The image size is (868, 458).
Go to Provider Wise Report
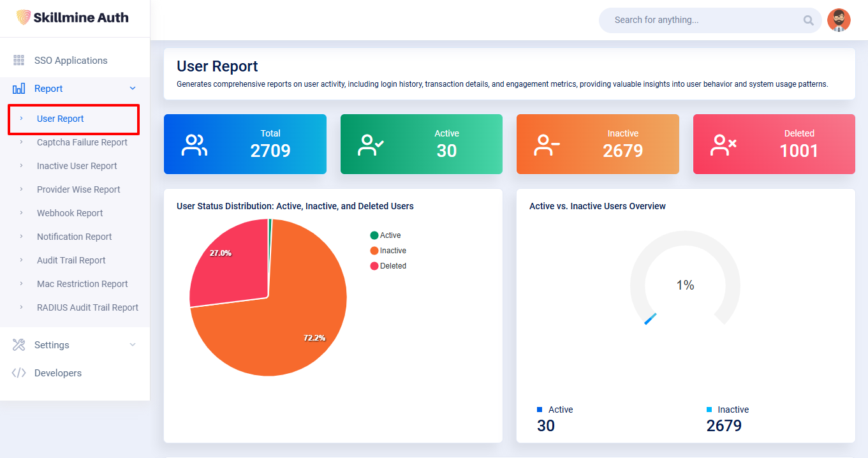(78, 189)
